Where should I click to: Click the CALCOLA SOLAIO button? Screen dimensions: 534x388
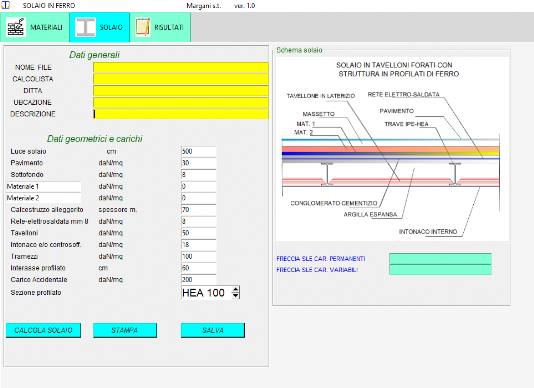[x=43, y=330]
